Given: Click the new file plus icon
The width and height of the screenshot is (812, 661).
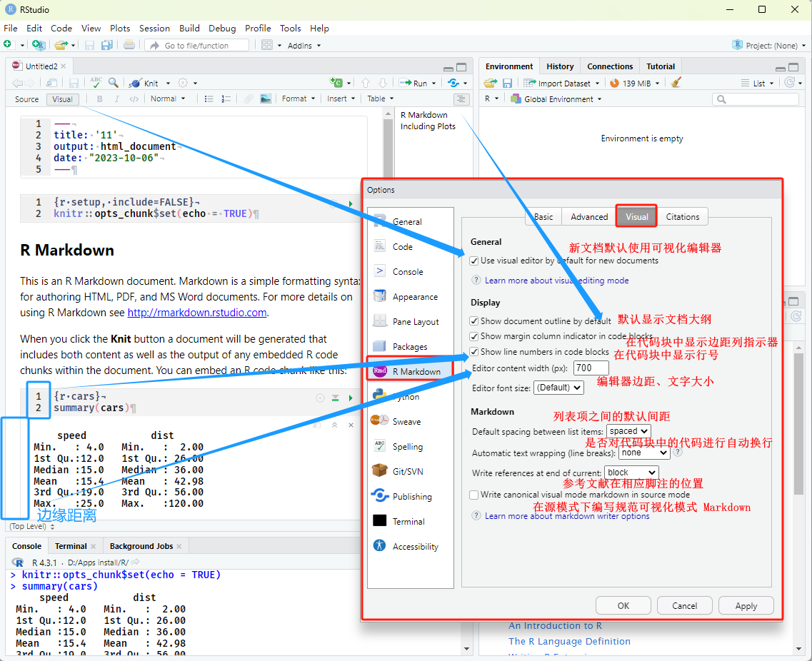Looking at the screenshot, I should [x=8, y=44].
